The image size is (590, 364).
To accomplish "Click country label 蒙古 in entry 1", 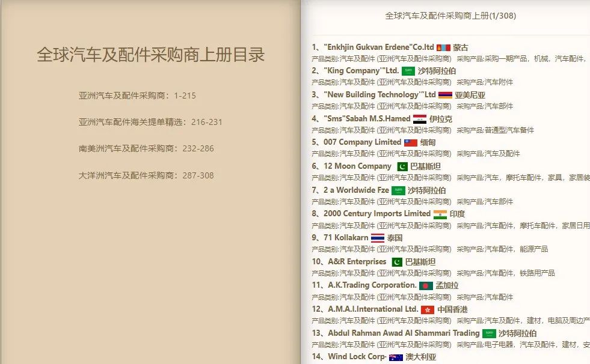I will point(461,47).
